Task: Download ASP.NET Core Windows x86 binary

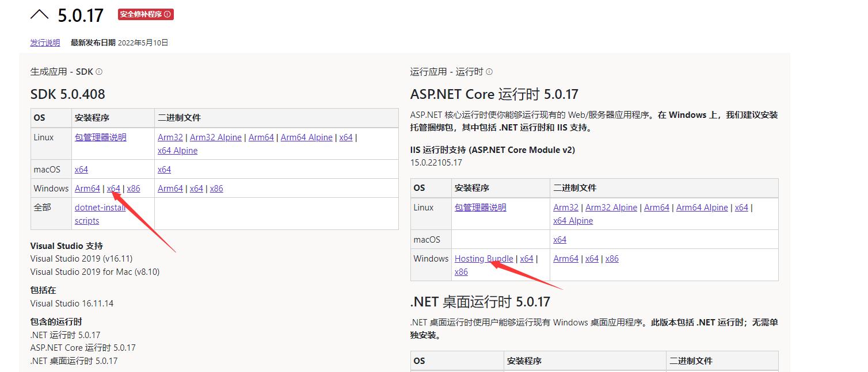Action: [612, 259]
